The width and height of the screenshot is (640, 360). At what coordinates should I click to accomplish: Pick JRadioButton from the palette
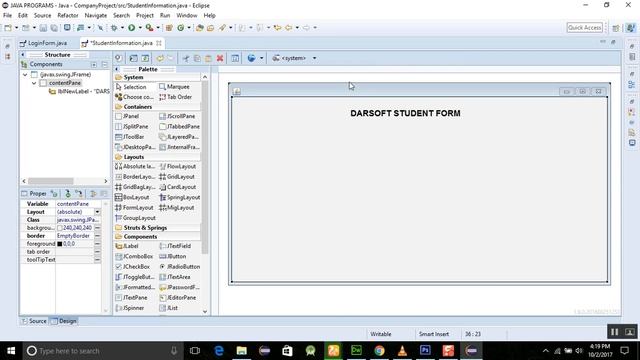180,267
